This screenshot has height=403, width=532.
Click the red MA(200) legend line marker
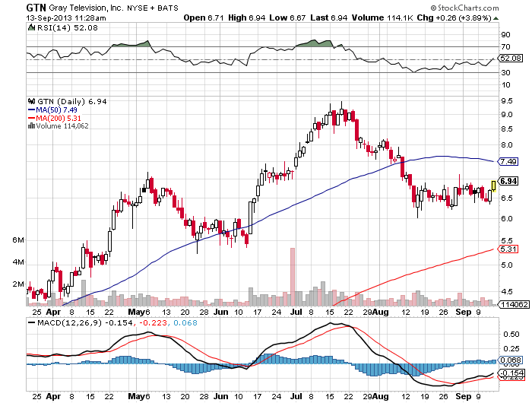(32, 119)
